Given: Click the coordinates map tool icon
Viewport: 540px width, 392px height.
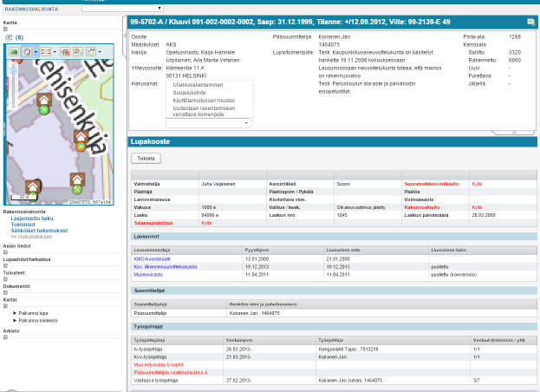Looking at the screenshot, I should point(91,52).
